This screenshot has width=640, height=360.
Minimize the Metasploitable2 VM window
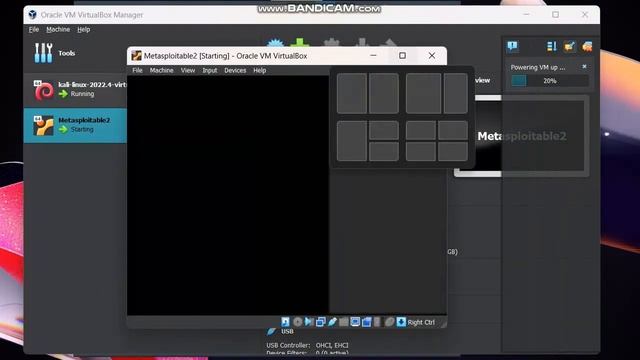click(373, 56)
